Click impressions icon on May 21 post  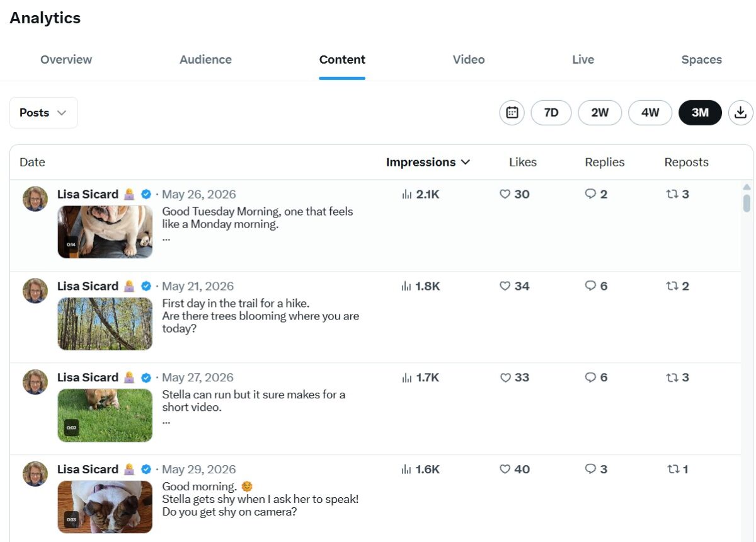point(406,287)
